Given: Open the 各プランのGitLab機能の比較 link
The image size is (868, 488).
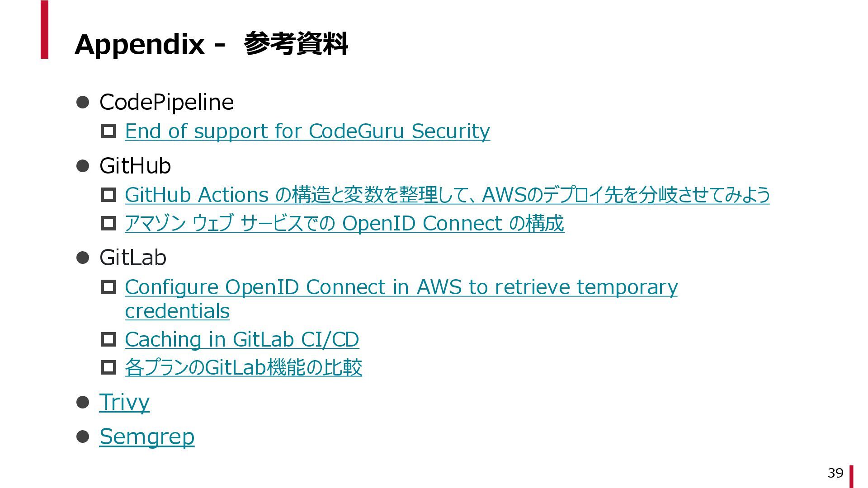Looking at the screenshot, I should click(x=243, y=367).
